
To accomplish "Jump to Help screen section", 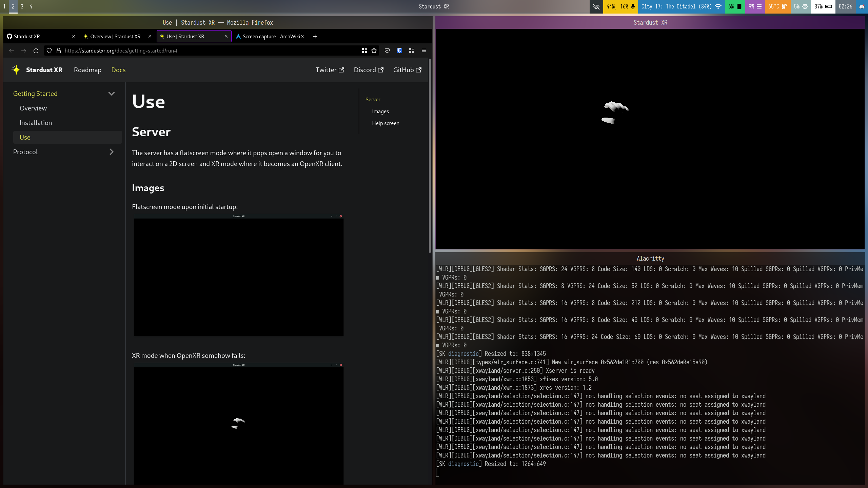I will tap(386, 123).
